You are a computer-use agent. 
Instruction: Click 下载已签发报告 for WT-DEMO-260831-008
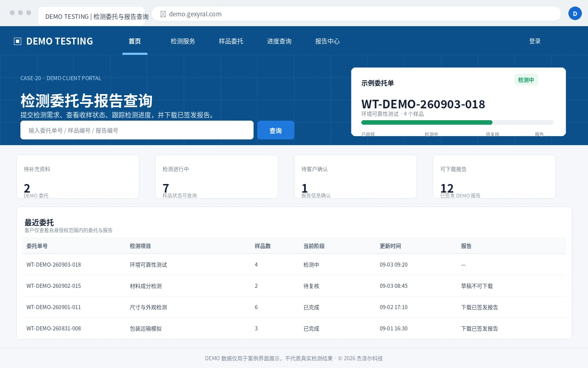pyautogui.click(x=479, y=328)
